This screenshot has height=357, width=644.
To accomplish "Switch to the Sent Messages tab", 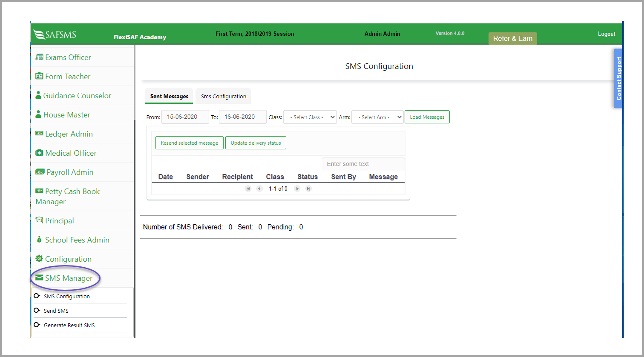I will pos(169,96).
